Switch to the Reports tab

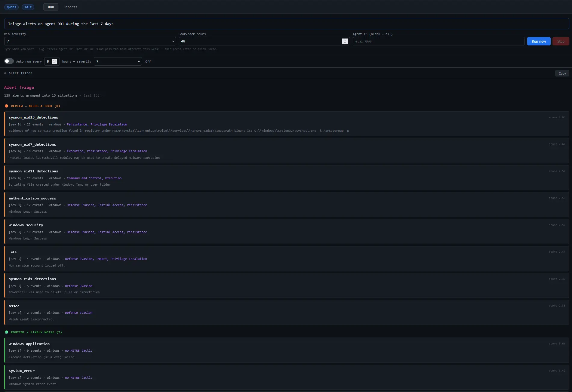click(x=70, y=7)
